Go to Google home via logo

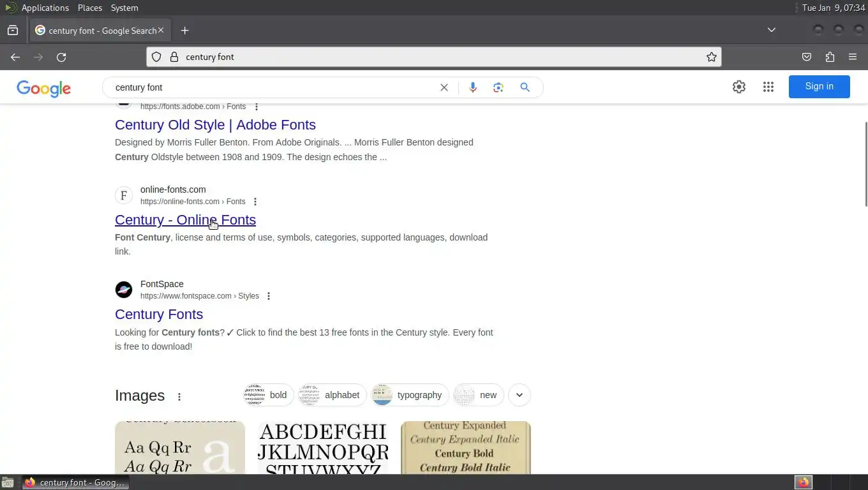(43, 88)
